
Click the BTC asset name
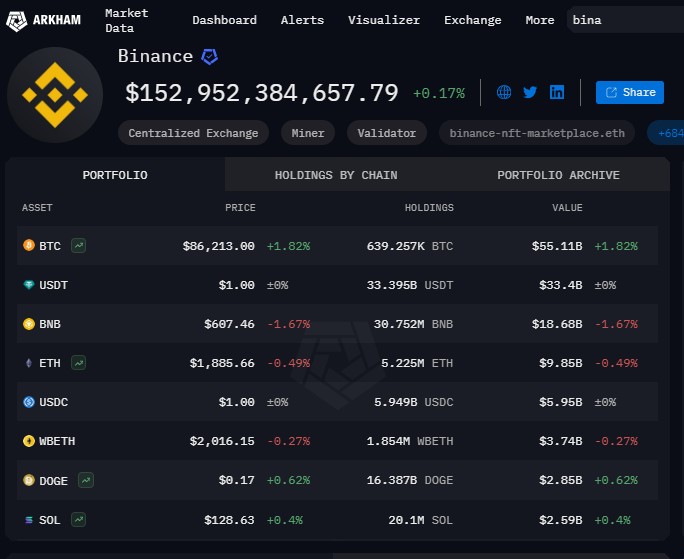tap(50, 246)
